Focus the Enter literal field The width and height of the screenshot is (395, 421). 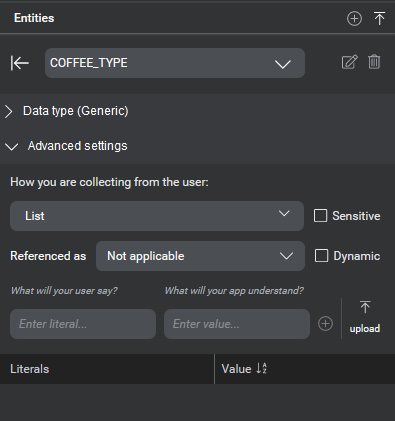click(83, 324)
